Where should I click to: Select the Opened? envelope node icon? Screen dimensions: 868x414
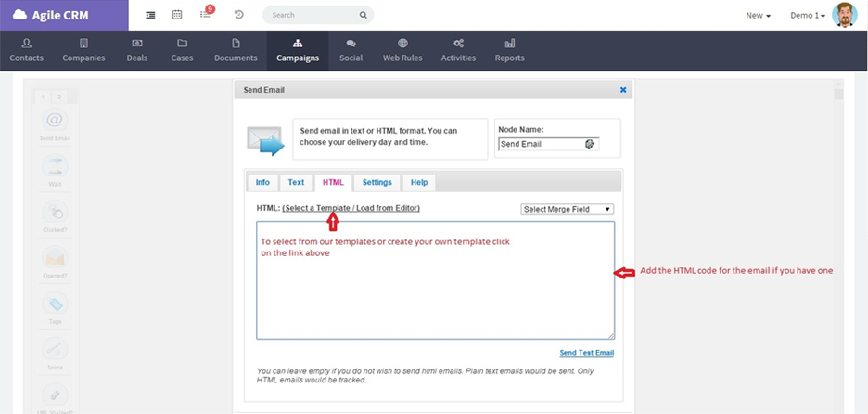pyautogui.click(x=55, y=257)
